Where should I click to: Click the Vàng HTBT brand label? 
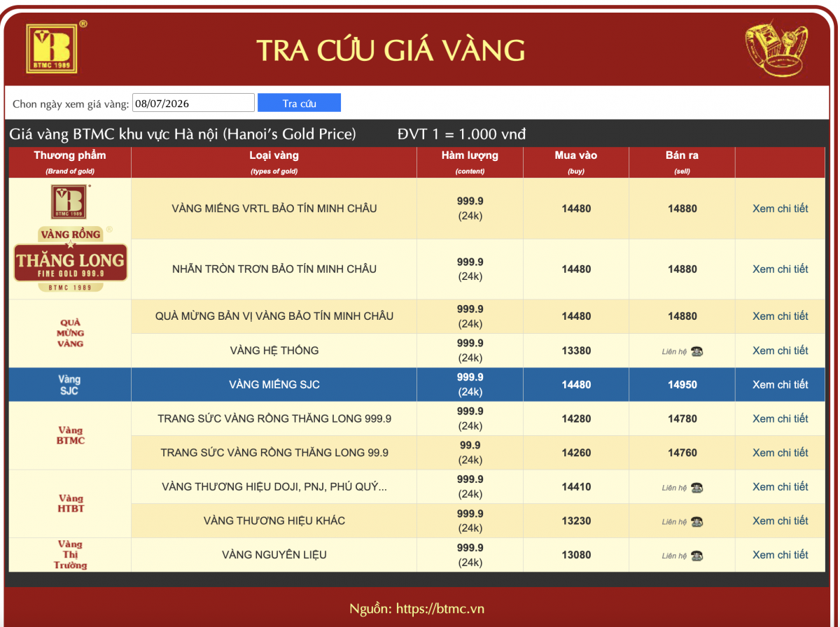70,504
